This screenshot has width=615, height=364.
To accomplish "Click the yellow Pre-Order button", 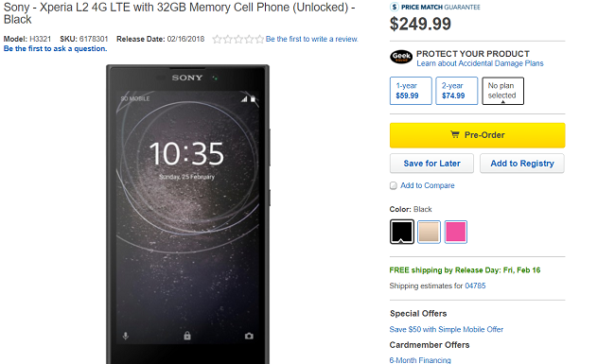I will [x=477, y=135].
